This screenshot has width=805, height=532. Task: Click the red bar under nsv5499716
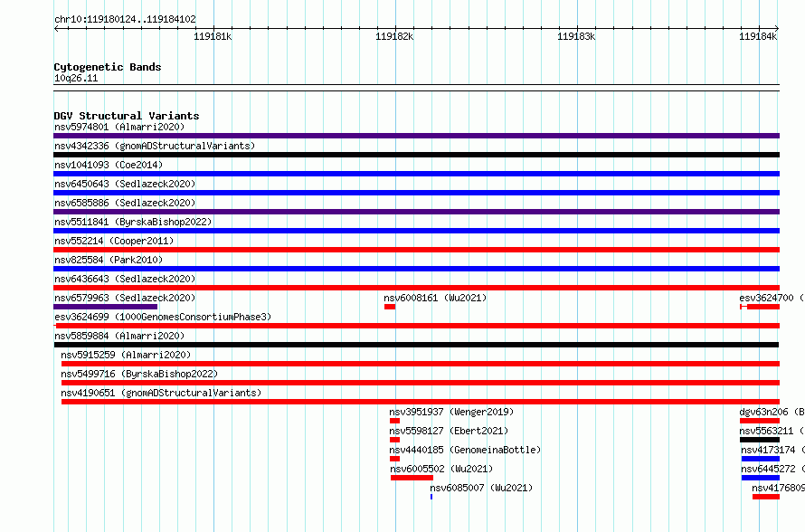[421, 383]
